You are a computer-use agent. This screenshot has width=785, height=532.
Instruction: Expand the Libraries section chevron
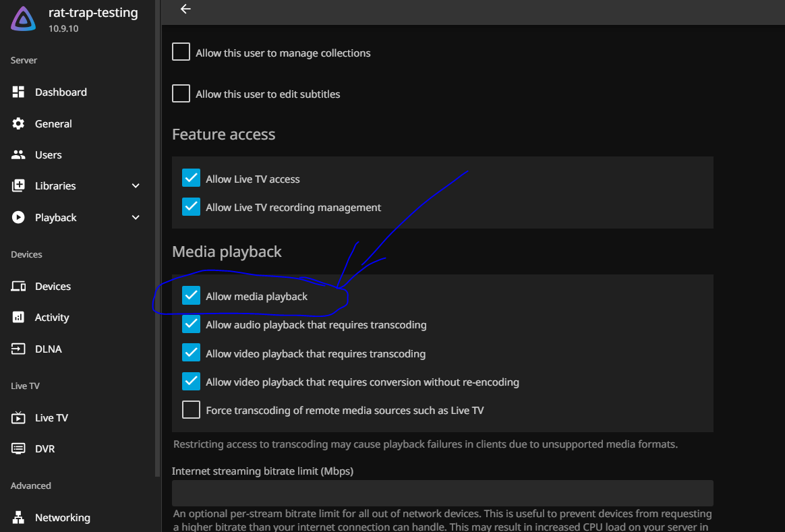tap(136, 186)
